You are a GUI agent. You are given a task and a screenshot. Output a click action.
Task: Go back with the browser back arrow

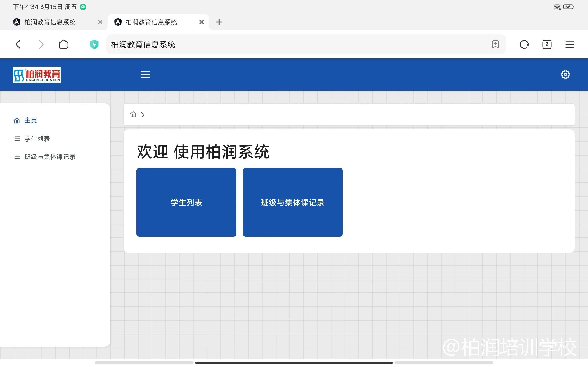click(x=18, y=44)
